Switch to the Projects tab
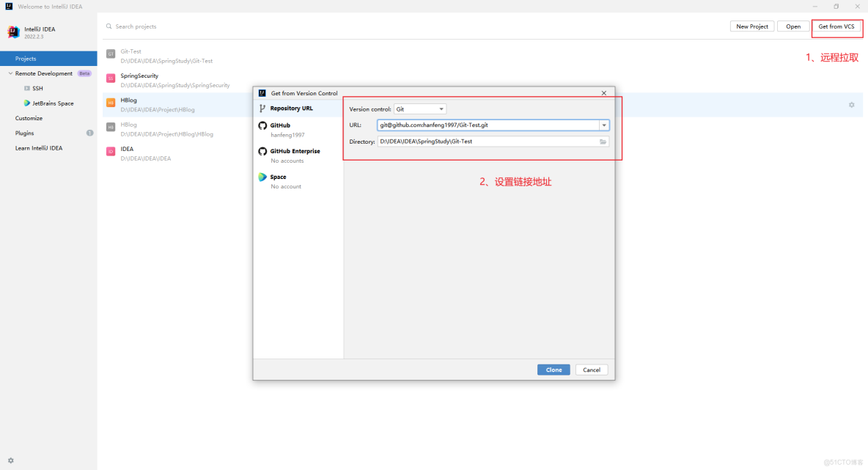This screenshot has height=470, width=868. click(x=25, y=58)
